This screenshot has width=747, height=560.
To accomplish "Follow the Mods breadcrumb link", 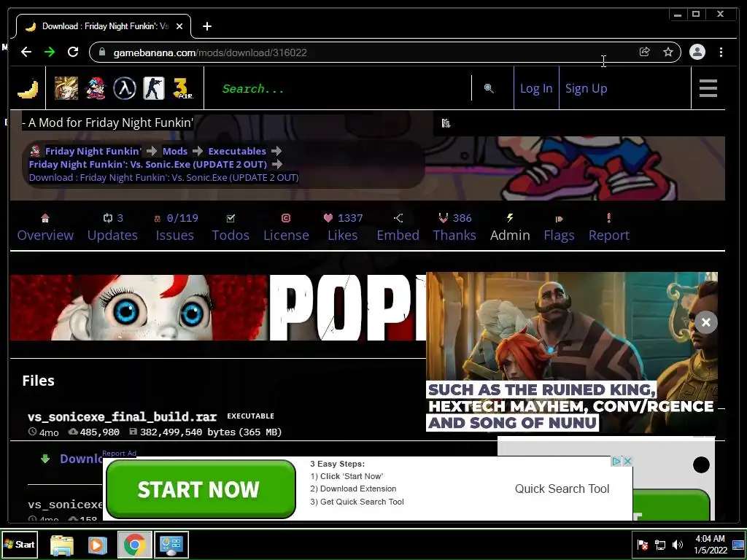I will pos(175,151).
